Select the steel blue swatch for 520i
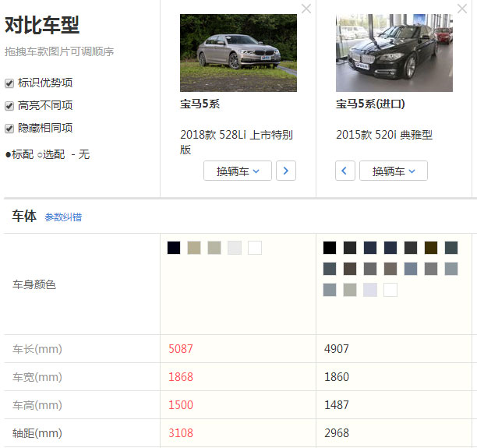477x448 pixels. [411, 269]
